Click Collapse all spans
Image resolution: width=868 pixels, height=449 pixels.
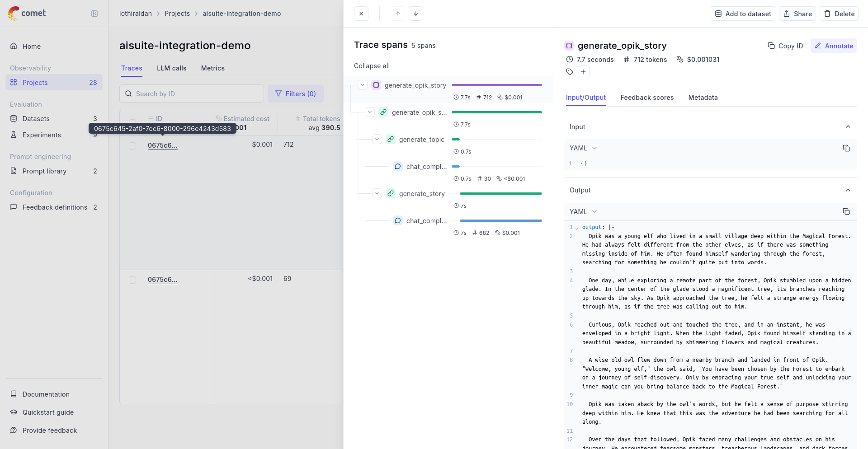click(x=372, y=66)
